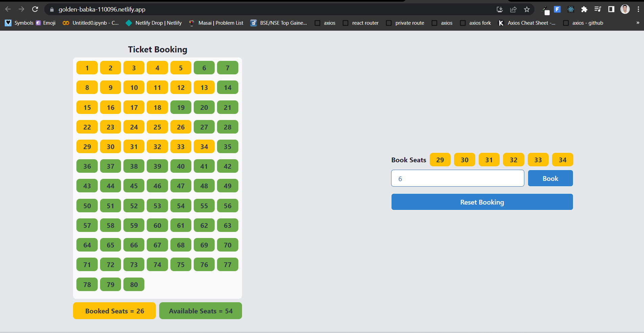Bookmark the page using the star icon

tap(526, 9)
